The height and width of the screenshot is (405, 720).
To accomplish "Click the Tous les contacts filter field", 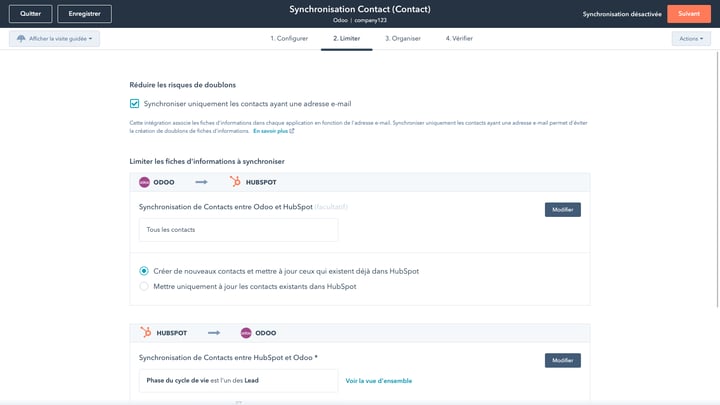I will click(x=238, y=230).
